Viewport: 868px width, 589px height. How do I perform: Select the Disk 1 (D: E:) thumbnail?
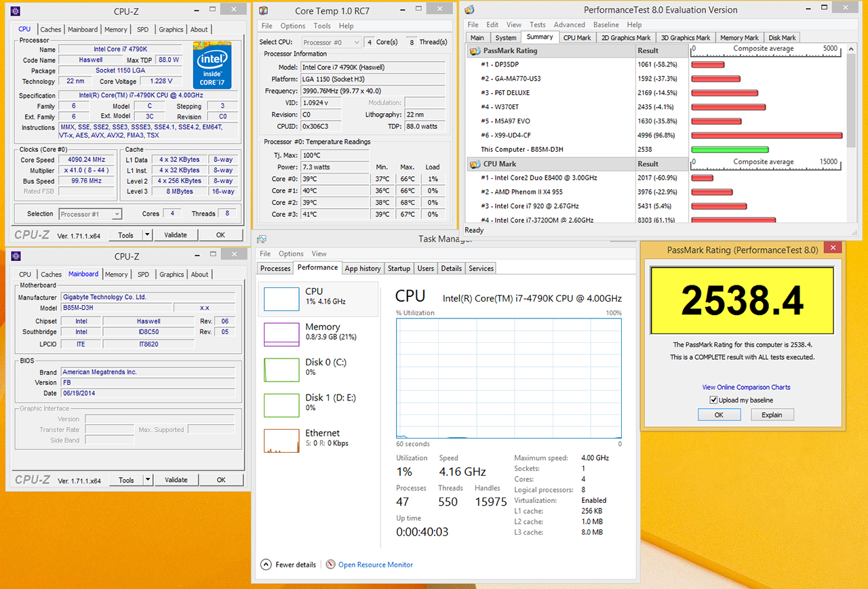[281, 405]
